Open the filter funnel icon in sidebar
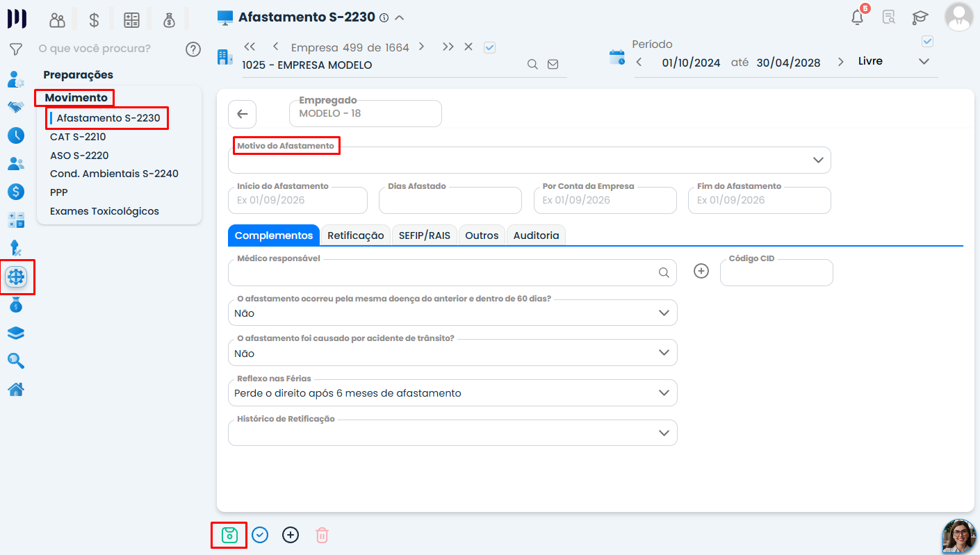The image size is (980, 555). (x=16, y=49)
